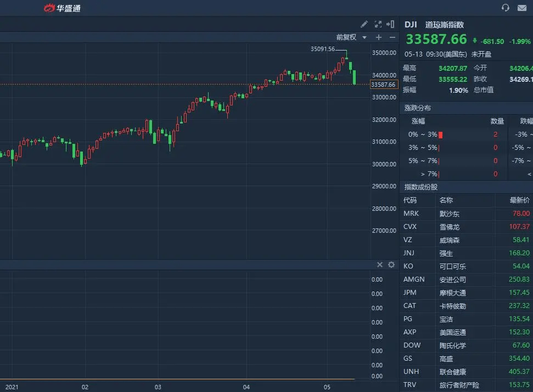Collapse the side panel arrow icon
The height and width of the screenshot is (392, 533).
(x=390, y=24)
